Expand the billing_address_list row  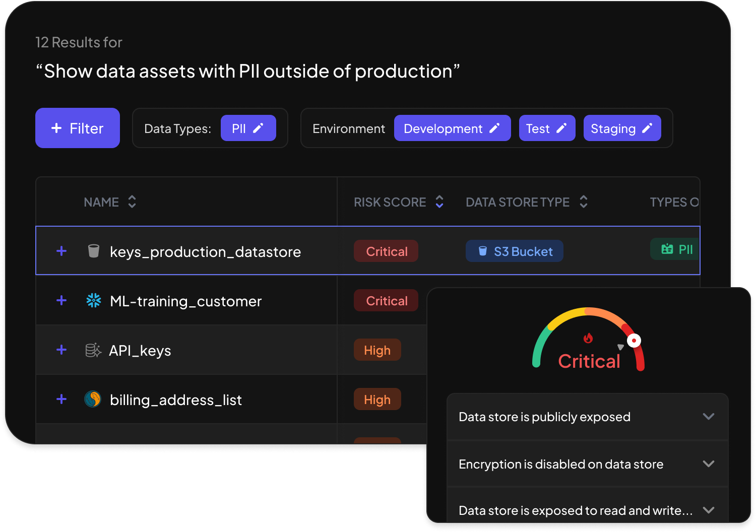61,399
